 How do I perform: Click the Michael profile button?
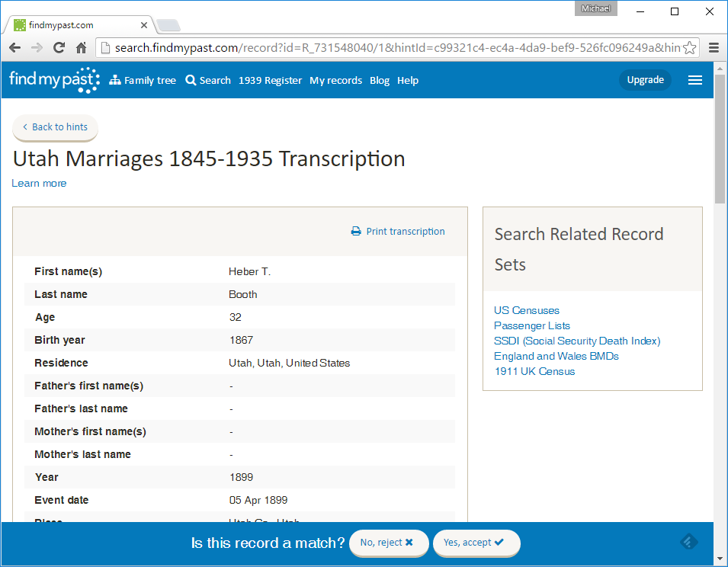(x=595, y=8)
